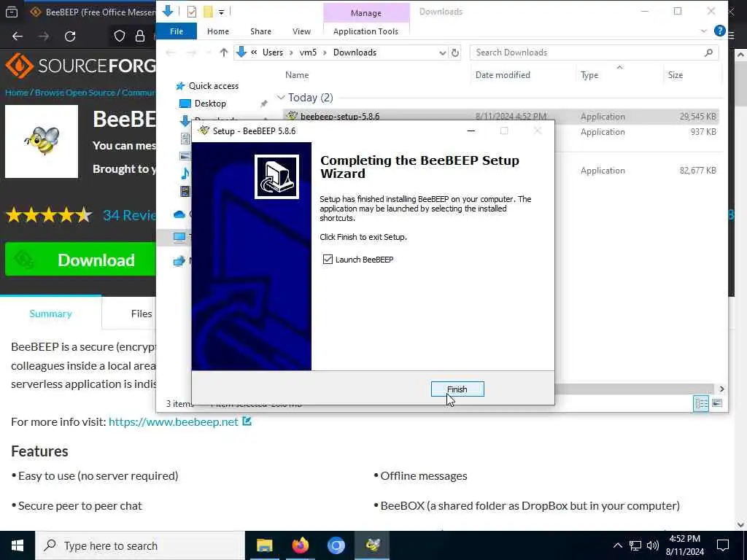Viewport: 747px width, 560px height.
Task: Sort by Type column header
Action: (589, 75)
